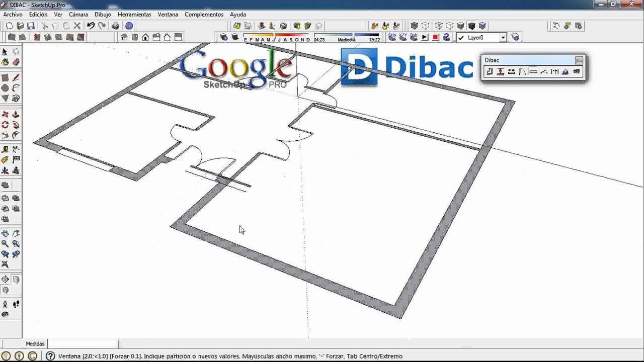This screenshot has height=362, width=644.
Task: Select the Zoom magnifier tool
Action: click(5, 244)
